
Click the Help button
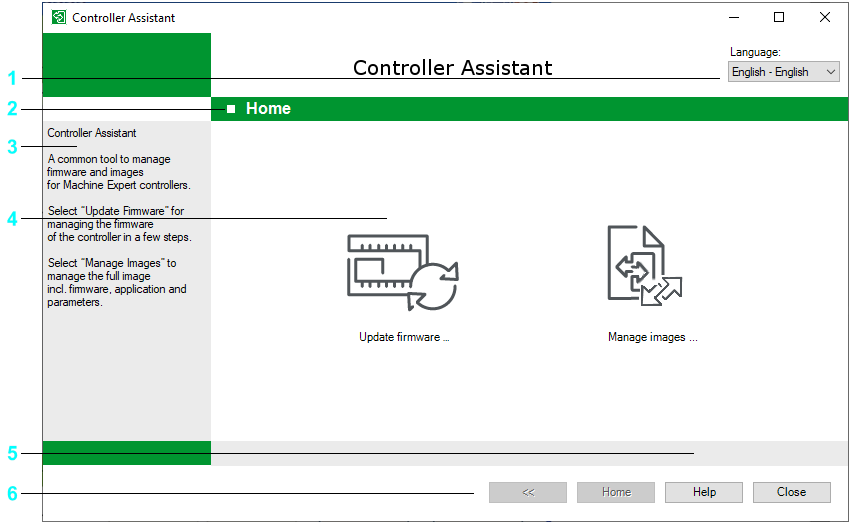704,492
